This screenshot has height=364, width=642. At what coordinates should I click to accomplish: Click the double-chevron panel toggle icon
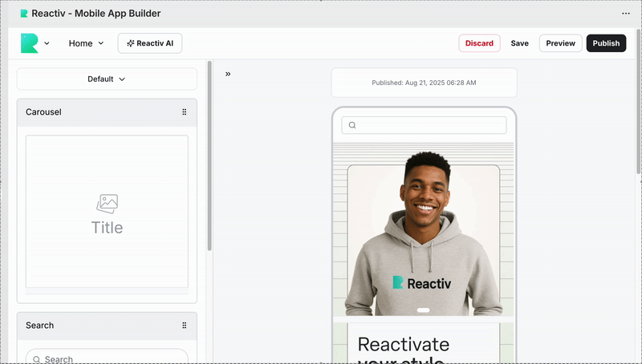[228, 74]
